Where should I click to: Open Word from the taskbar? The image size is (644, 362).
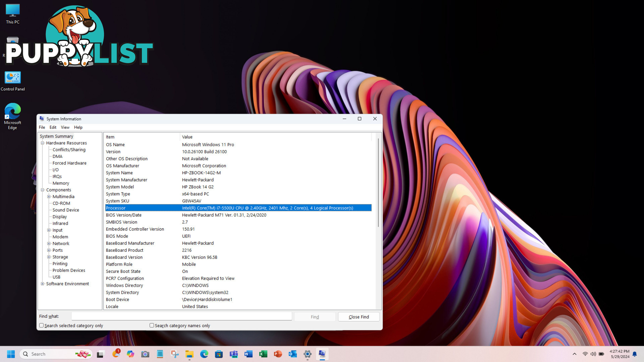[x=248, y=354]
